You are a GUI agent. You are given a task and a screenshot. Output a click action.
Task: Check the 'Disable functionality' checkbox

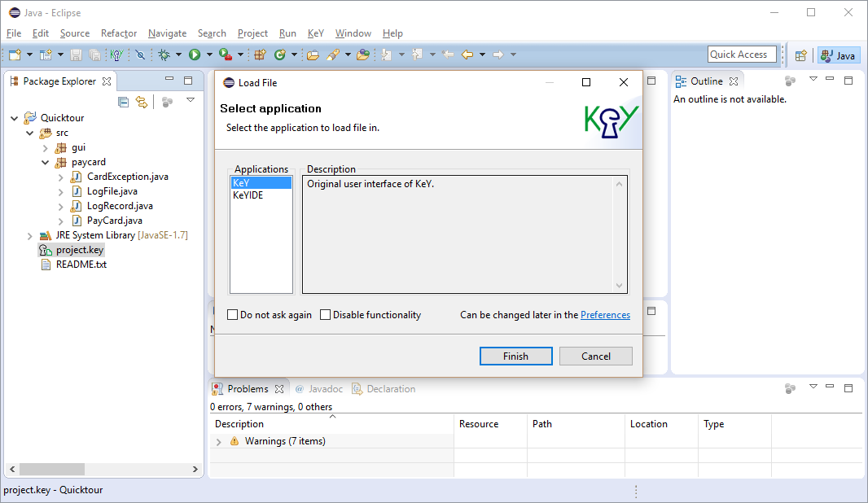pyautogui.click(x=326, y=315)
